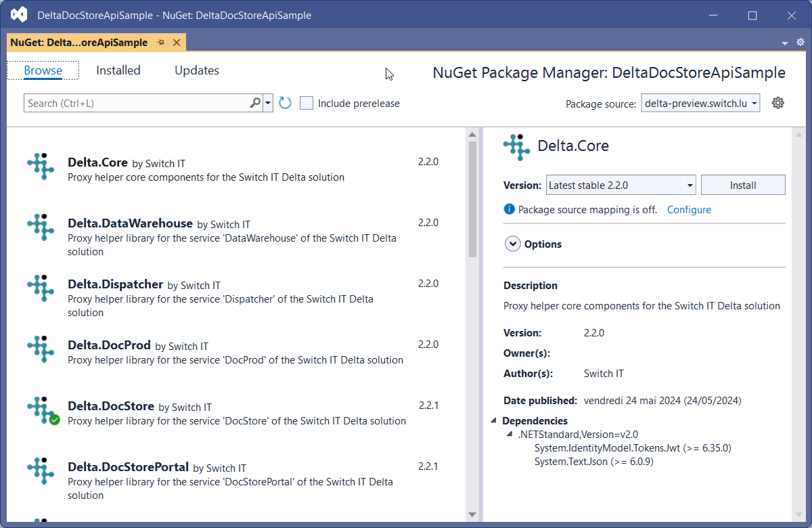Viewport: 812px width, 528px height.
Task: Click the Delta.DataWarehouse package icon
Action: click(x=41, y=227)
